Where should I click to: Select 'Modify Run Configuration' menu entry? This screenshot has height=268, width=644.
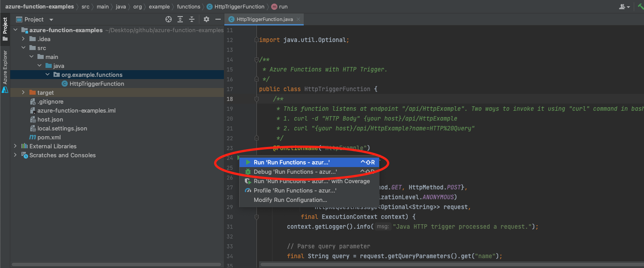[290, 200]
